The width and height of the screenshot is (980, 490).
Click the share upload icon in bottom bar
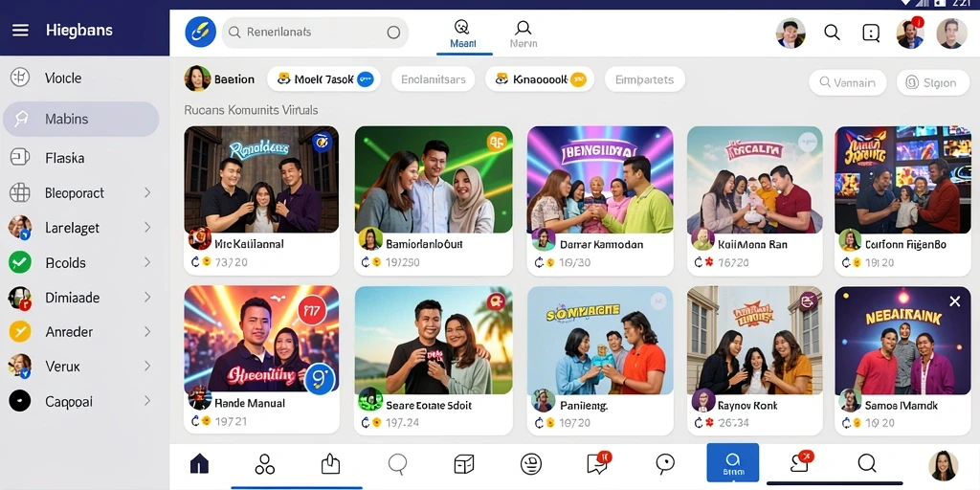(x=330, y=464)
